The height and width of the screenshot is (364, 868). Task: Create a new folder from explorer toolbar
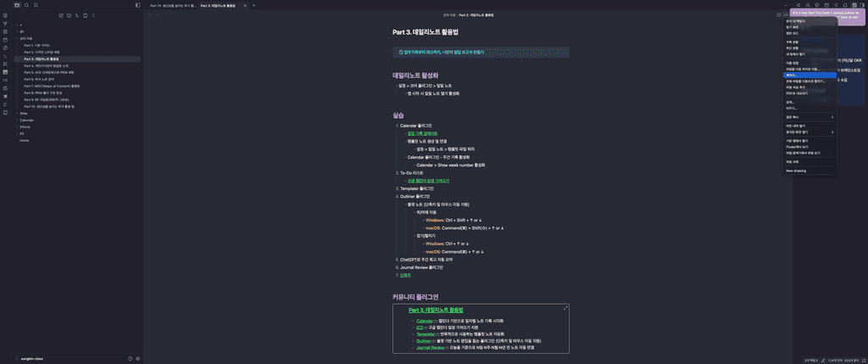70,15
